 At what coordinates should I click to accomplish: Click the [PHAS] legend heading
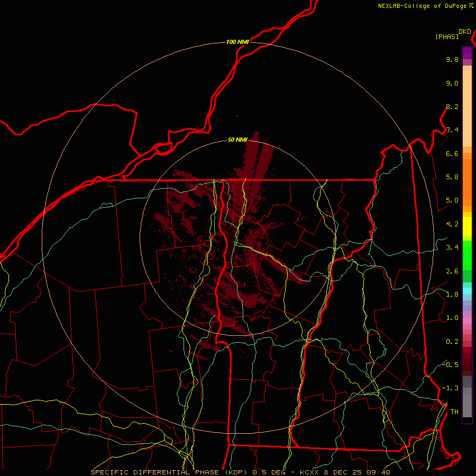(x=447, y=36)
